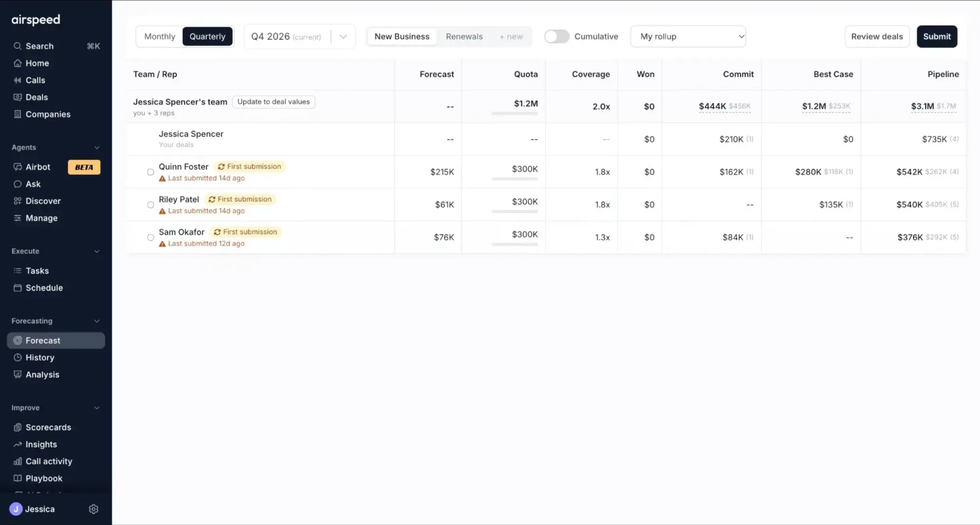
Task: Collapse the Forecasting sidebar section
Action: coord(97,321)
